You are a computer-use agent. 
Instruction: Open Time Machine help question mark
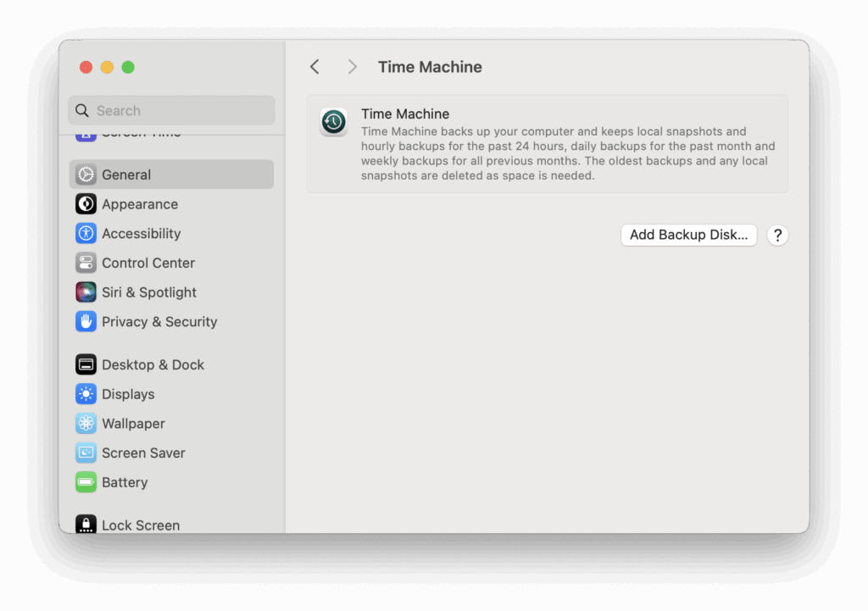(x=777, y=235)
